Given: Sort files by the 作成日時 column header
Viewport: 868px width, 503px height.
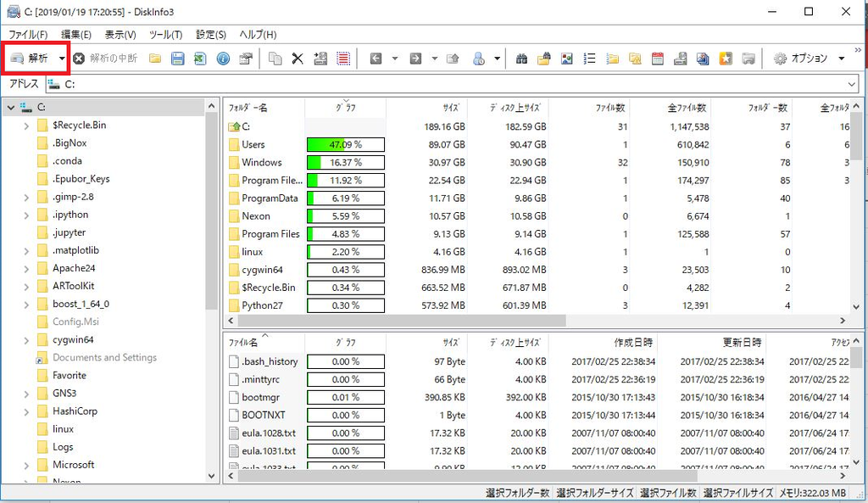Looking at the screenshot, I should [x=633, y=343].
